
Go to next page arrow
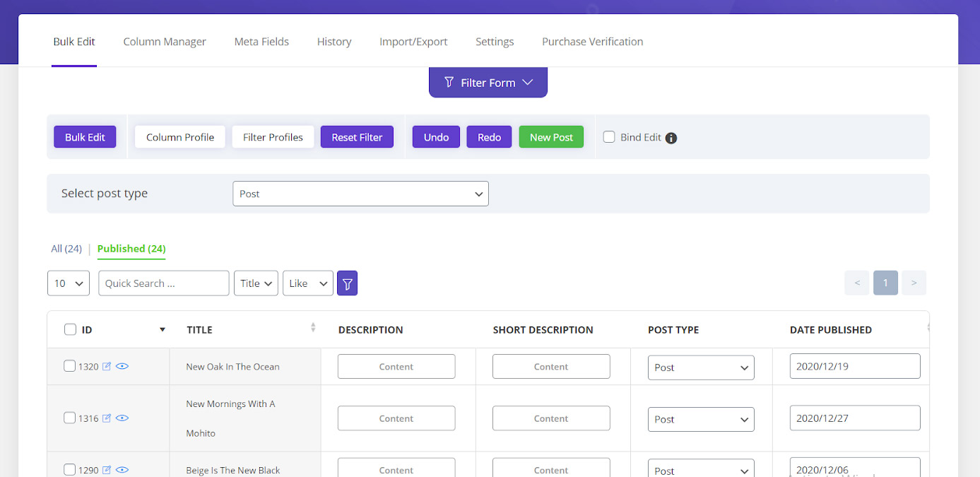pos(914,283)
